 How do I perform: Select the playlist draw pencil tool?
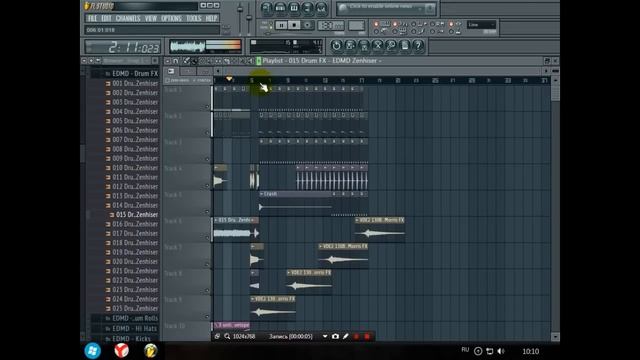click(x=186, y=61)
